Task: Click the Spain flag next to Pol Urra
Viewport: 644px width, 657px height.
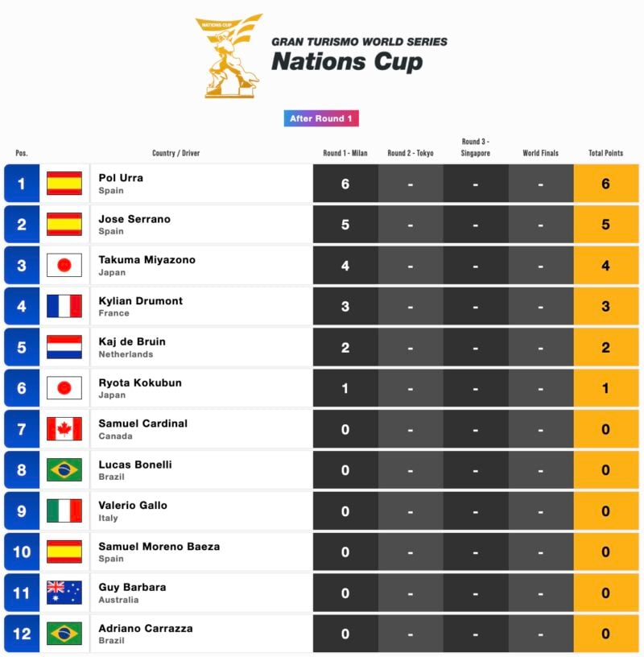Action: [64, 184]
